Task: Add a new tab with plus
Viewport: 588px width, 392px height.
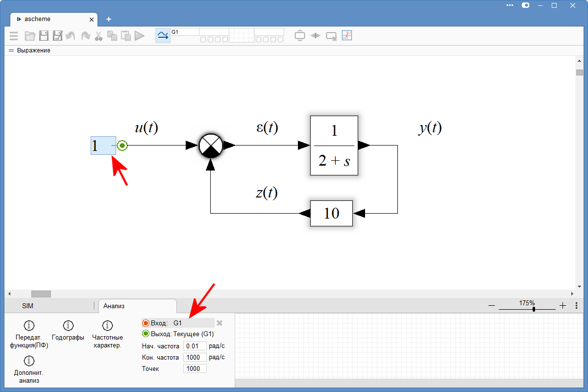Action: point(109,19)
